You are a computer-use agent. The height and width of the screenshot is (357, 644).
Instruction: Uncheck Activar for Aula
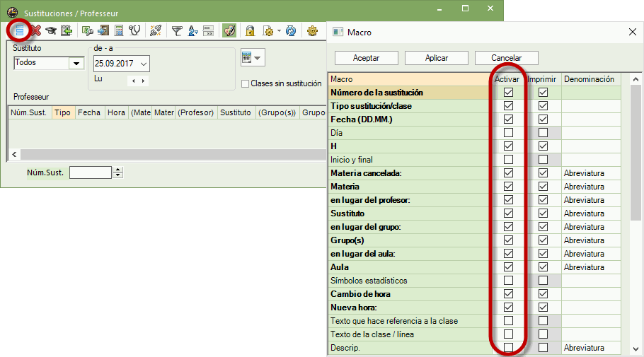pyautogui.click(x=508, y=267)
